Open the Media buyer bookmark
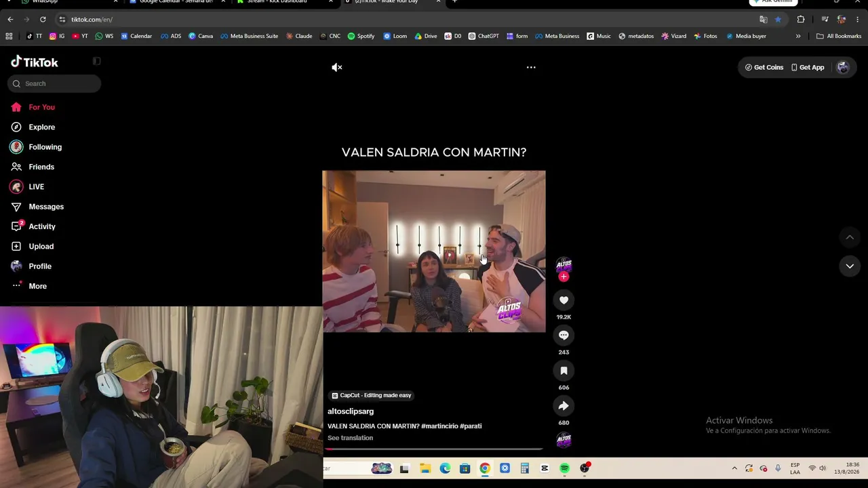Image resolution: width=868 pixels, height=488 pixels. pos(746,36)
